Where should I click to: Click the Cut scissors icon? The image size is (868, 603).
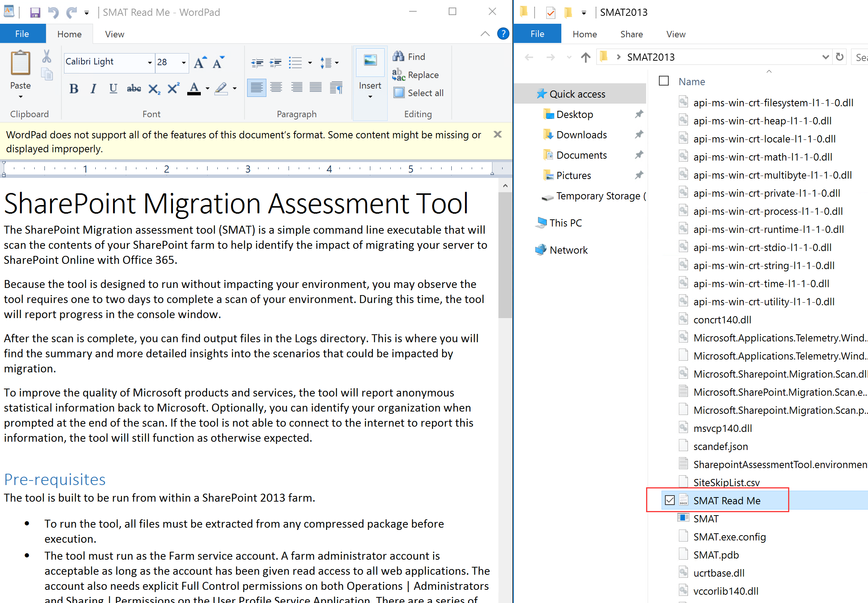pyautogui.click(x=46, y=56)
